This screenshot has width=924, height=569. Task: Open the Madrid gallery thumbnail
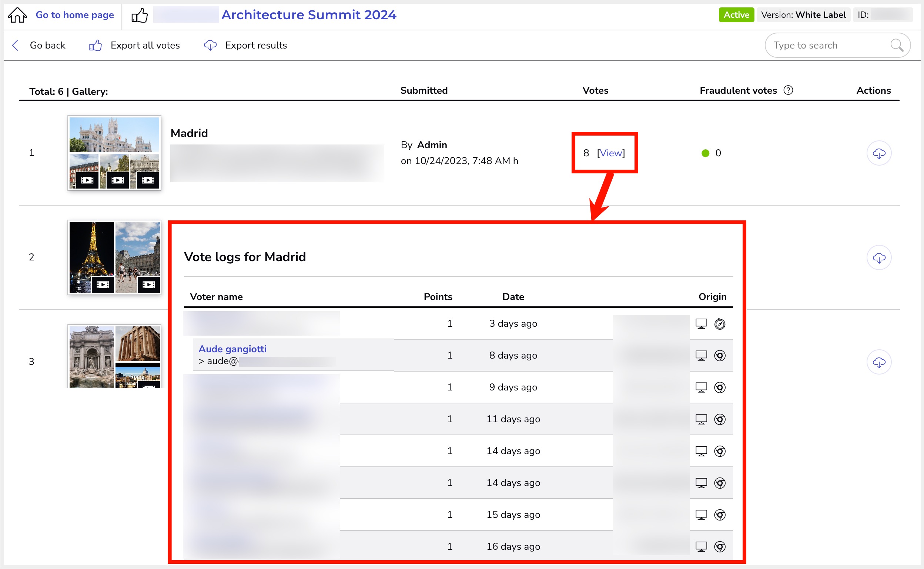114,152
